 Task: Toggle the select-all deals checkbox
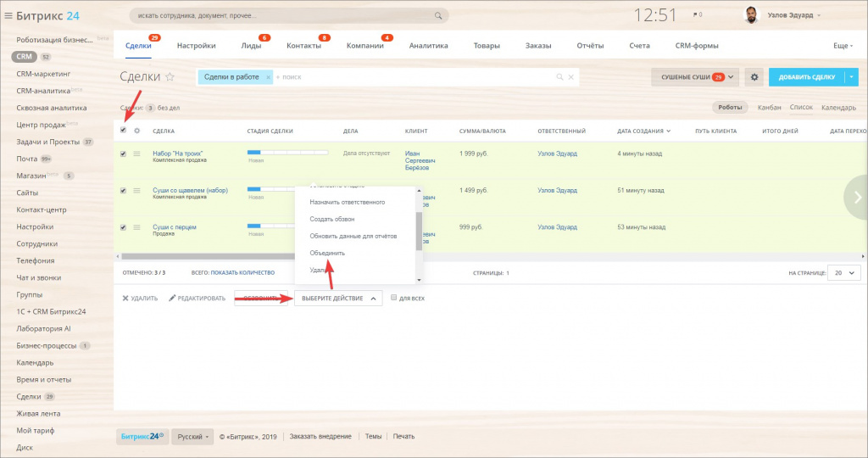point(124,131)
